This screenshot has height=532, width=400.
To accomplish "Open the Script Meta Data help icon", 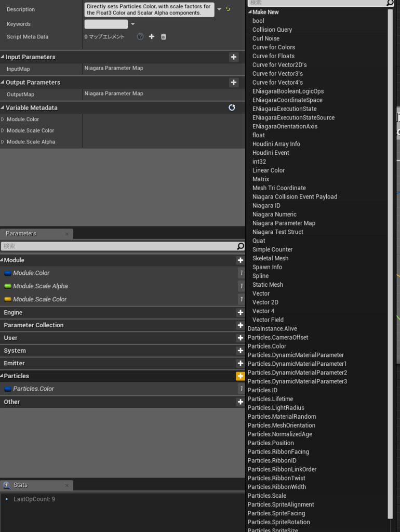I will (x=140, y=36).
